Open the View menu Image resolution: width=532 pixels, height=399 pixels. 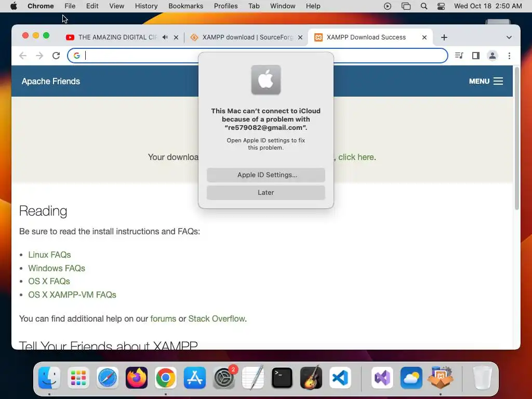117,6
